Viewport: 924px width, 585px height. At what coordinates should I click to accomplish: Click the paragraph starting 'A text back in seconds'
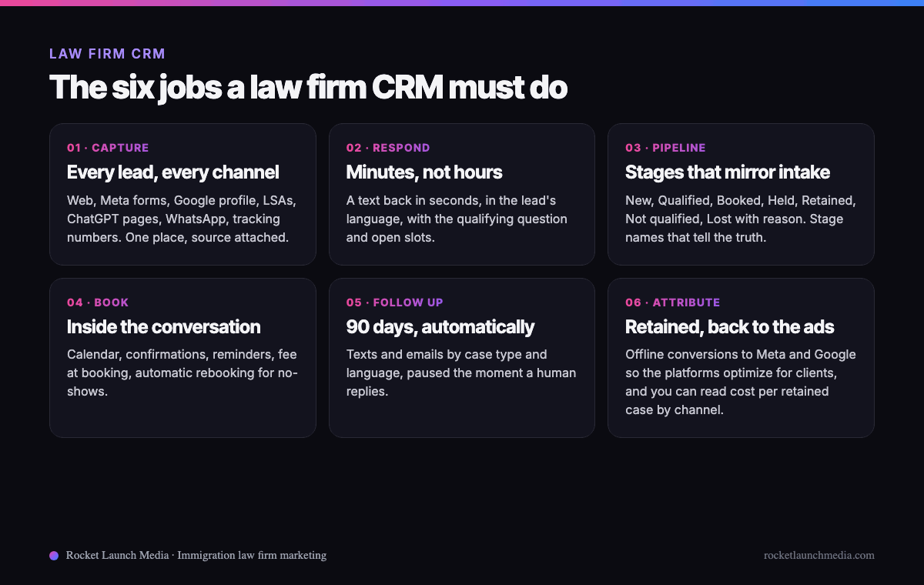[457, 219]
